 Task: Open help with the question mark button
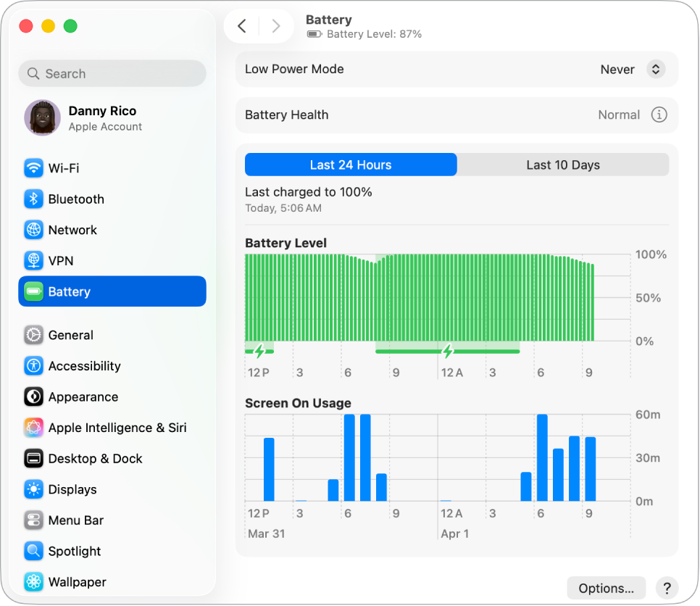(667, 588)
